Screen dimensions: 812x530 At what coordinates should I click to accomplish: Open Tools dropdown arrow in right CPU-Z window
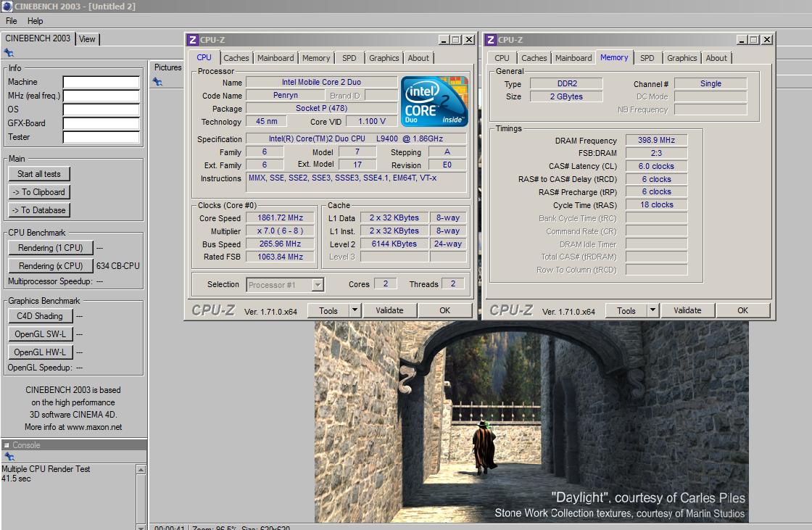[652, 310]
